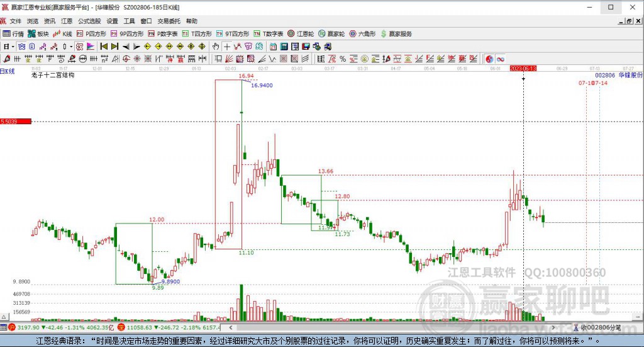This screenshot has height=347, width=644.
Task: Click the second yellow diamond right-arrow icon
Action: tap(158, 47)
